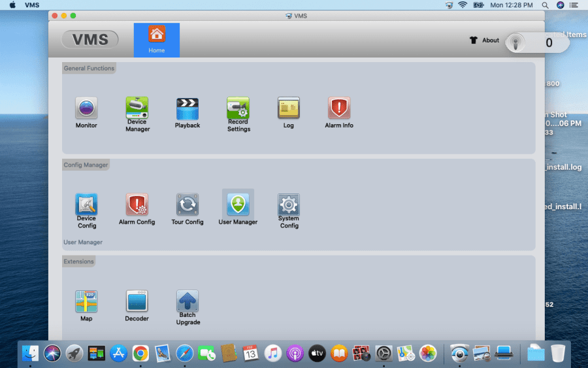The width and height of the screenshot is (588, 368).
Task: Open the Playback module
Action: [x=188, y=109]
